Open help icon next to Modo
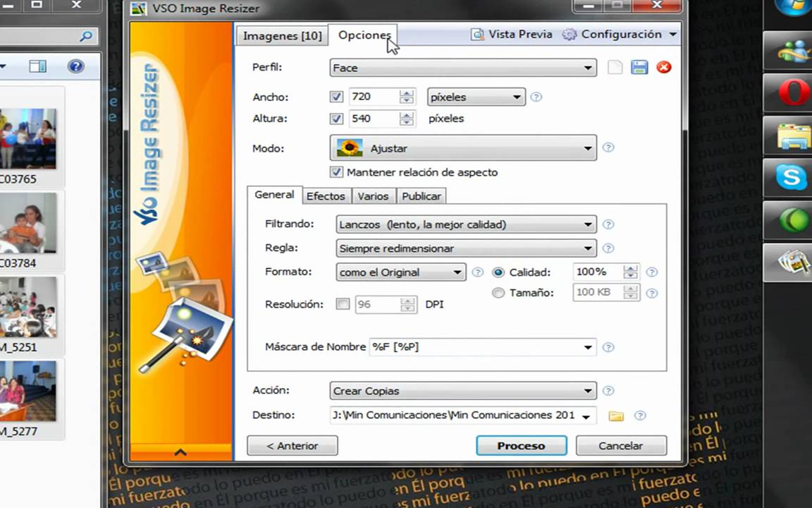Screen dimensions: 812x508 pyautogui.click(x=608, y=147)
